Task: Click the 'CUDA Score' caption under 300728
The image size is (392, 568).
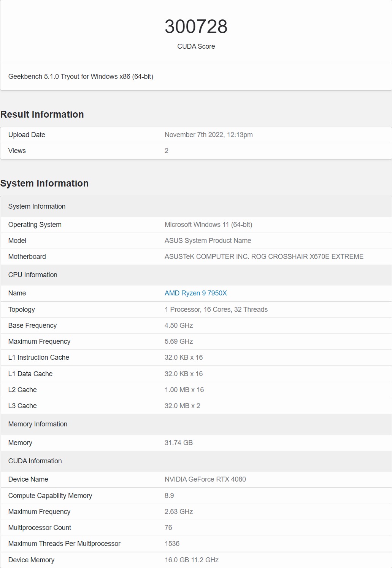Action: 196,46
